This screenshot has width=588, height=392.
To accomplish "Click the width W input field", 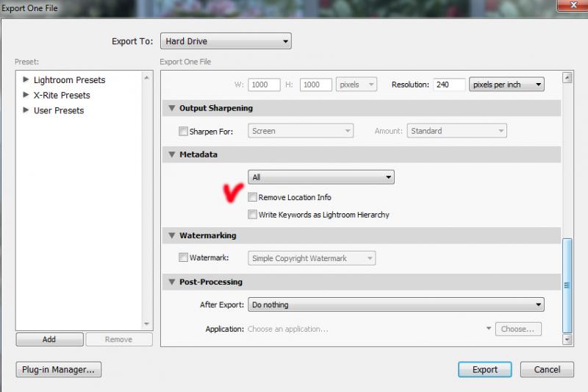I will coord(264,85).
